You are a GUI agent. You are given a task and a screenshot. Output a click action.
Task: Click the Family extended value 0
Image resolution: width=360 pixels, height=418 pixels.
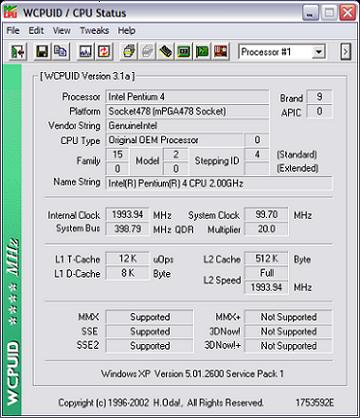[117, 169]
